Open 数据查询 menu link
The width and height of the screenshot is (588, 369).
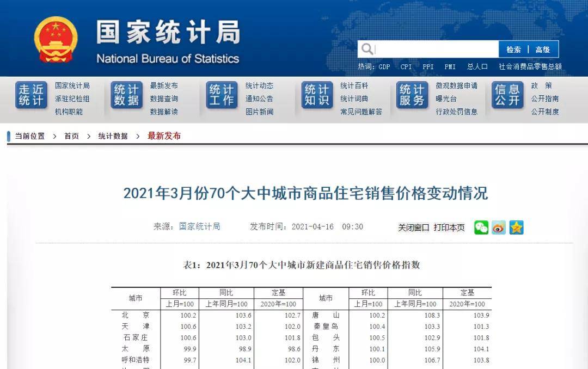click(164, 99)
